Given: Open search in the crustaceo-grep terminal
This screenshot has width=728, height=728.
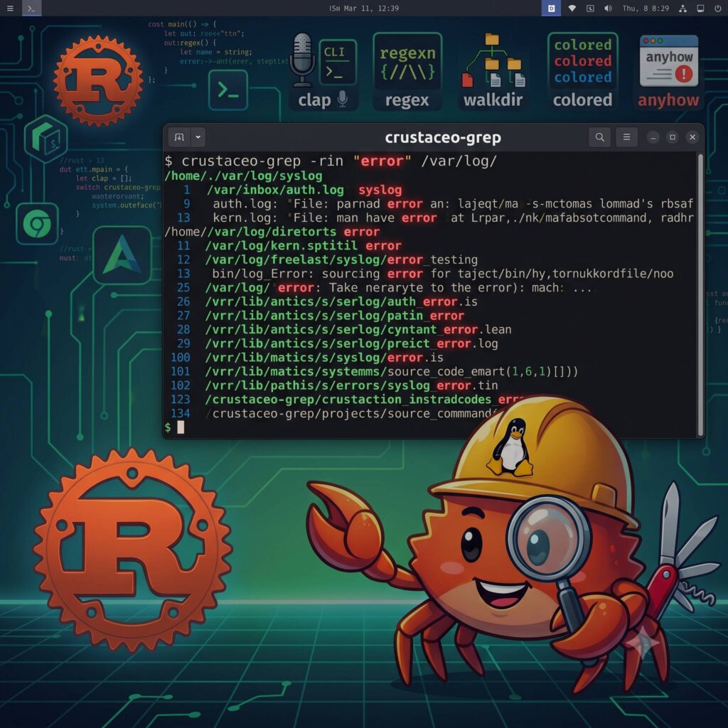Looking at the screenshot, I should click(x=599, y=137).
